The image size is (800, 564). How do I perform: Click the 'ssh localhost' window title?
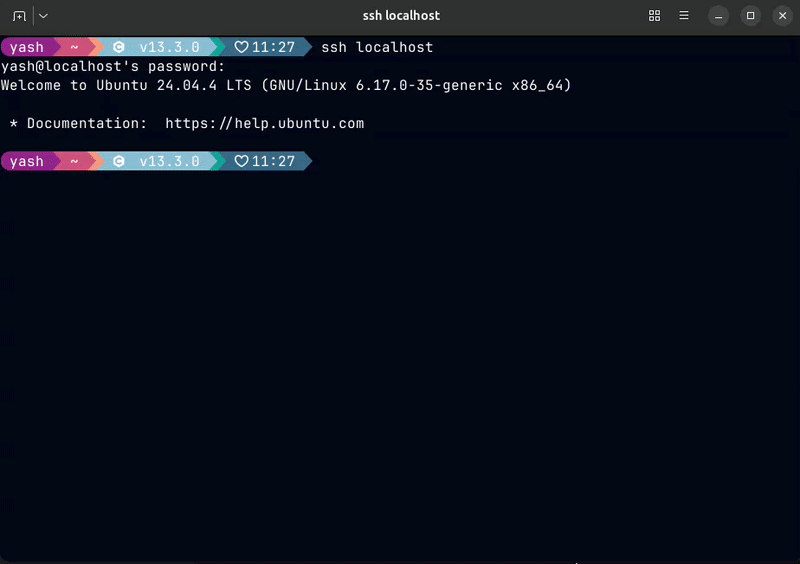pos(401,16)
